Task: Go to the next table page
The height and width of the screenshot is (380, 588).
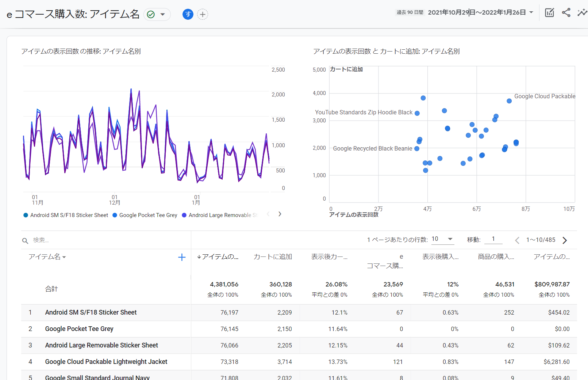Action: (565, 240)
